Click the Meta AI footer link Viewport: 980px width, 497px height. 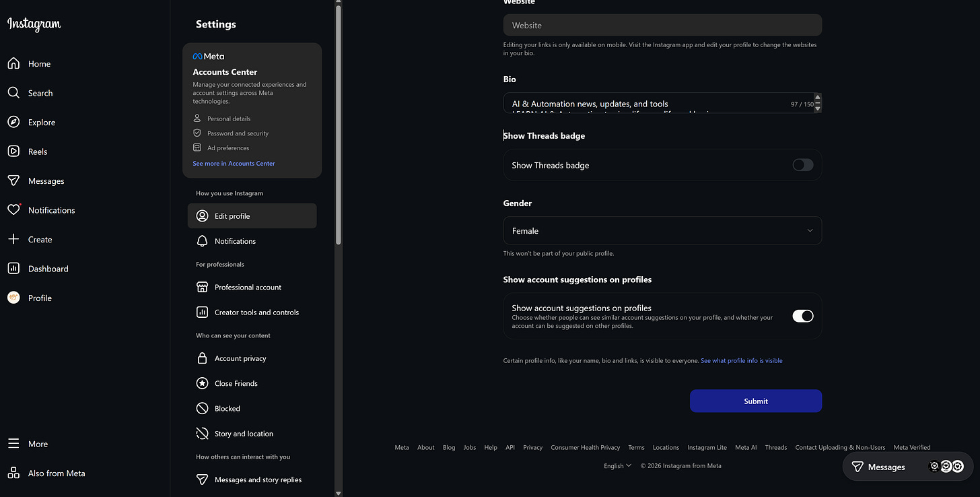click(746, 447)
